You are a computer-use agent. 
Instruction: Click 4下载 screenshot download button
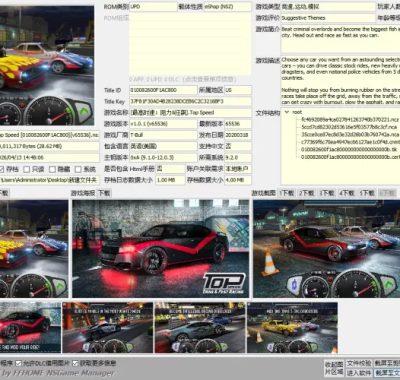[347, 193]
